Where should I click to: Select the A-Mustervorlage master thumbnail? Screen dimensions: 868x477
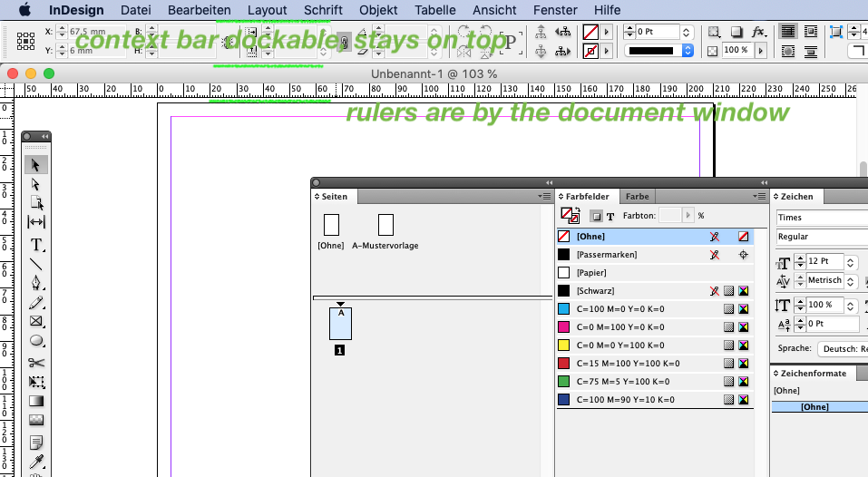(385, 225)
